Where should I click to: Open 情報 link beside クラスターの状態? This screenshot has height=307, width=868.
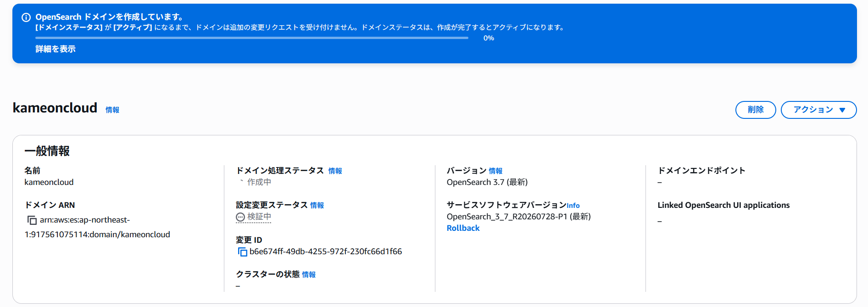309,274
